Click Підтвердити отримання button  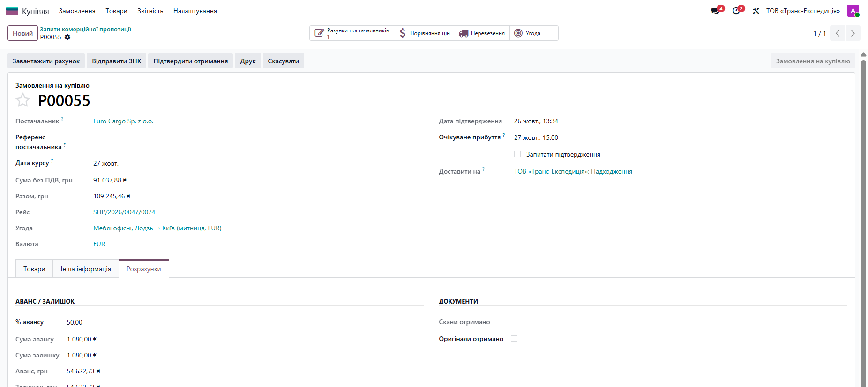[x=191, y=61]
